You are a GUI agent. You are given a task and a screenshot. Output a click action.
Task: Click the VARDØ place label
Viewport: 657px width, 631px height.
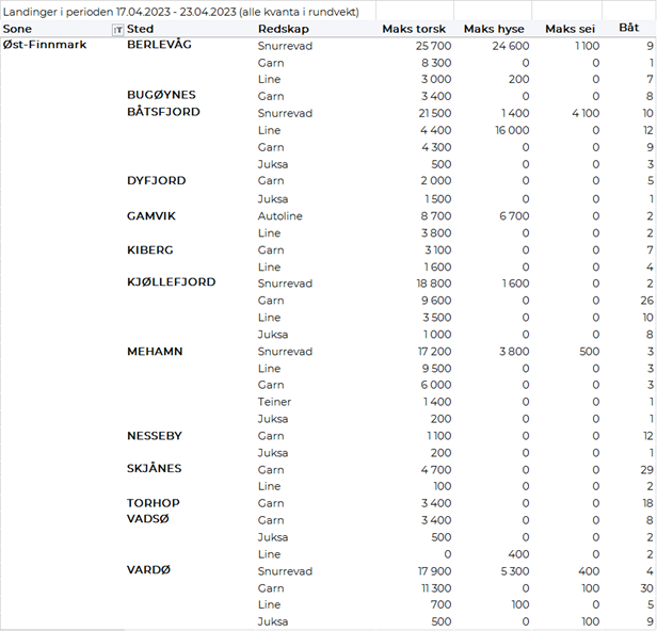pyautogui.click(x=149, y=569)
